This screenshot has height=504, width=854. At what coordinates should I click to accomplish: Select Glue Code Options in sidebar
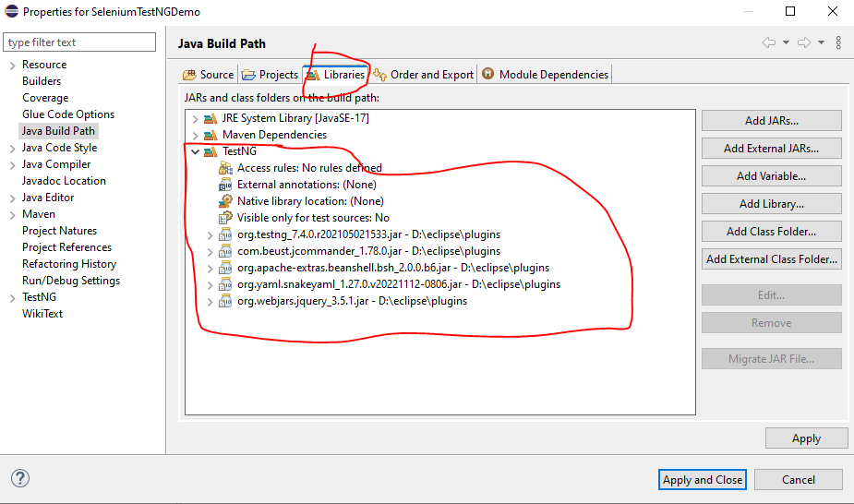click(68, 114)
